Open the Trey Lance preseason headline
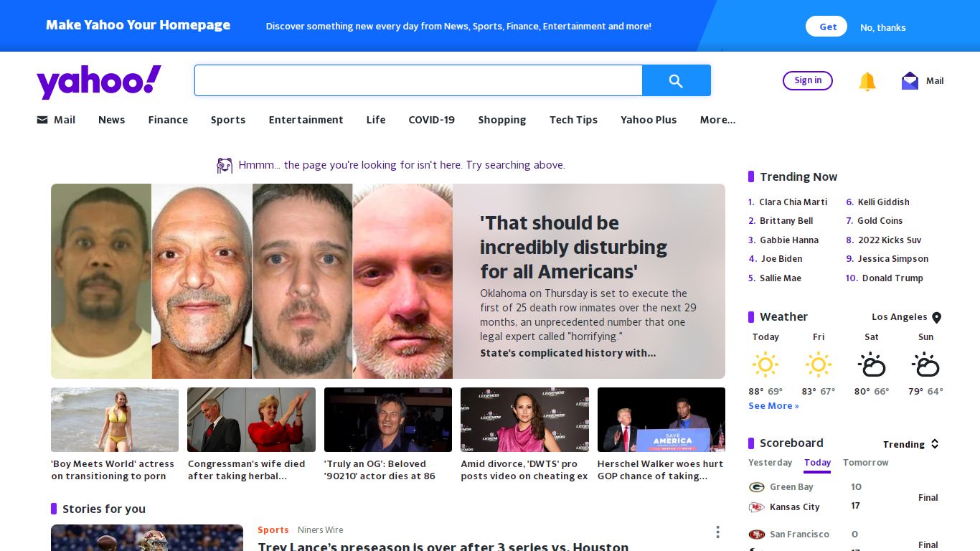980x551 pixels. pos(443,547)
